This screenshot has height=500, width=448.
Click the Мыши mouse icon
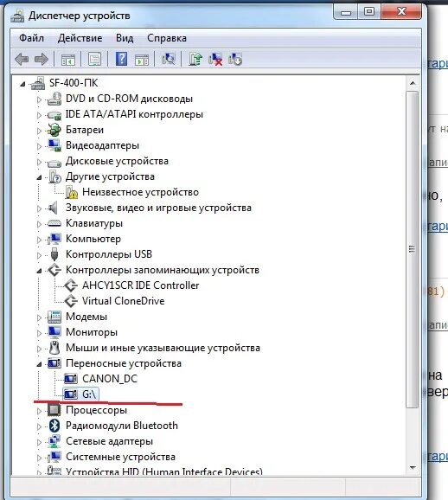54,348
